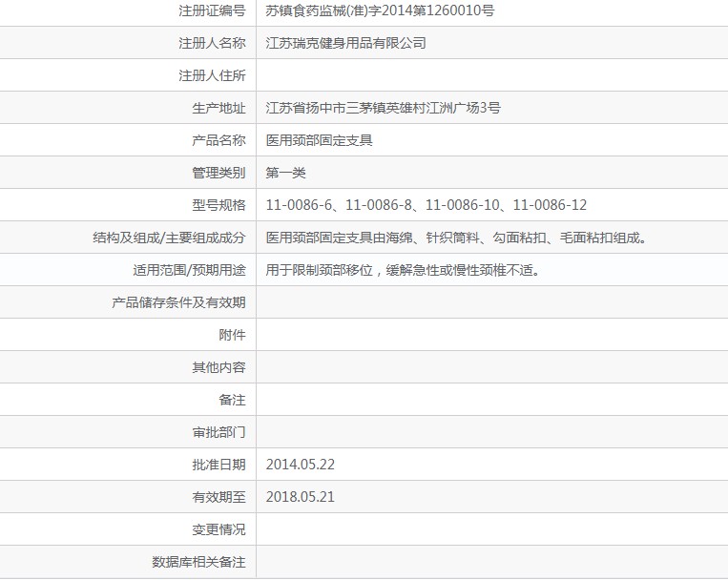Select approval date 2014.05.22

[x=301, y=465]
